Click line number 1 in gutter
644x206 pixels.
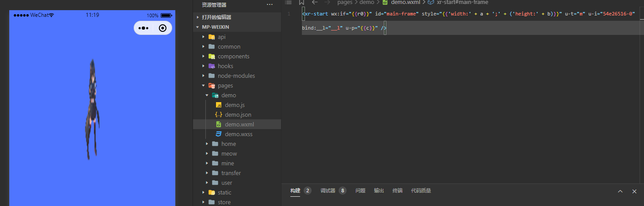pos(289,14)
